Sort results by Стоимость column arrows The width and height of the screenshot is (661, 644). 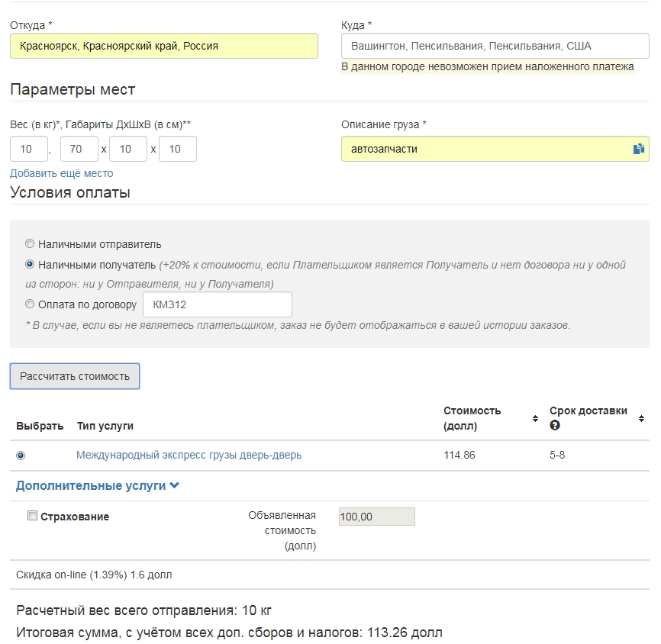(x=535, y=418)
